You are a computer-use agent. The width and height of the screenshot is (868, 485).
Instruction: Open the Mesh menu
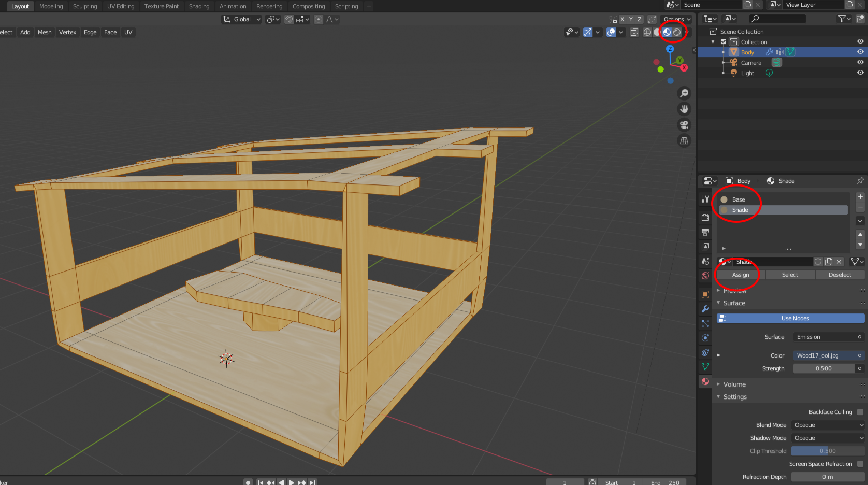[45, 32]
